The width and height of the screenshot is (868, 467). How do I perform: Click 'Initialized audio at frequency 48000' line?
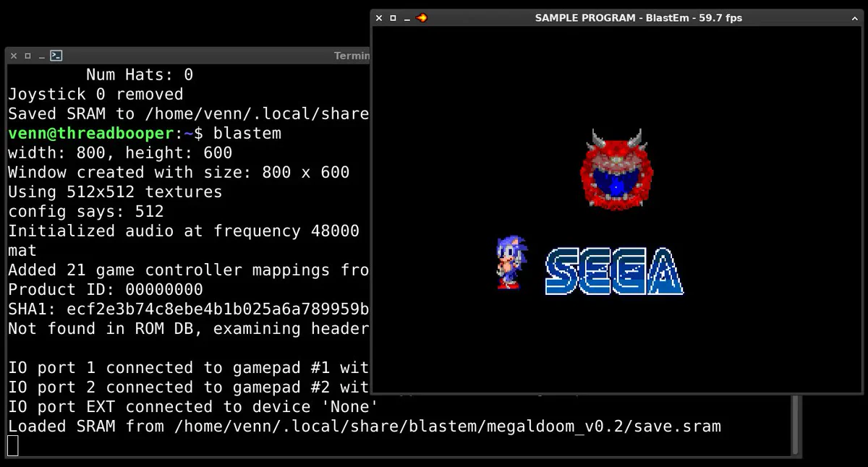pyautogui.click(x=184, y=231)
